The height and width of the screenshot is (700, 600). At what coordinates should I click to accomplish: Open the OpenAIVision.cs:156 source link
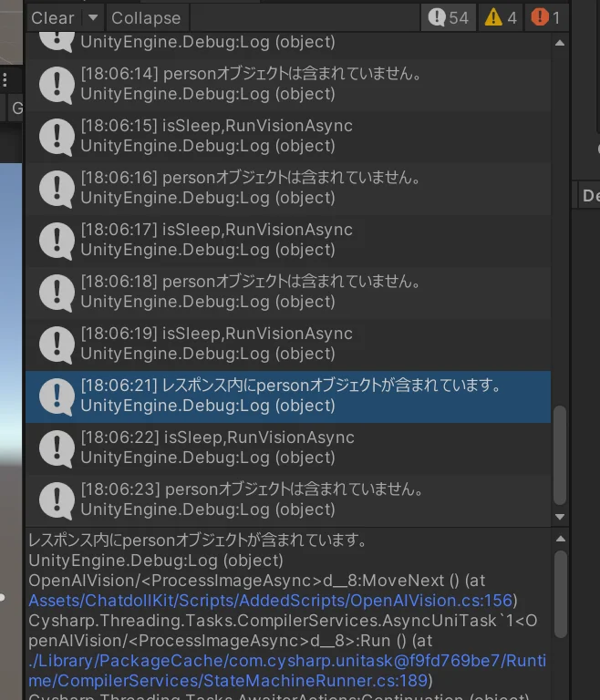[x=270, y=601]
